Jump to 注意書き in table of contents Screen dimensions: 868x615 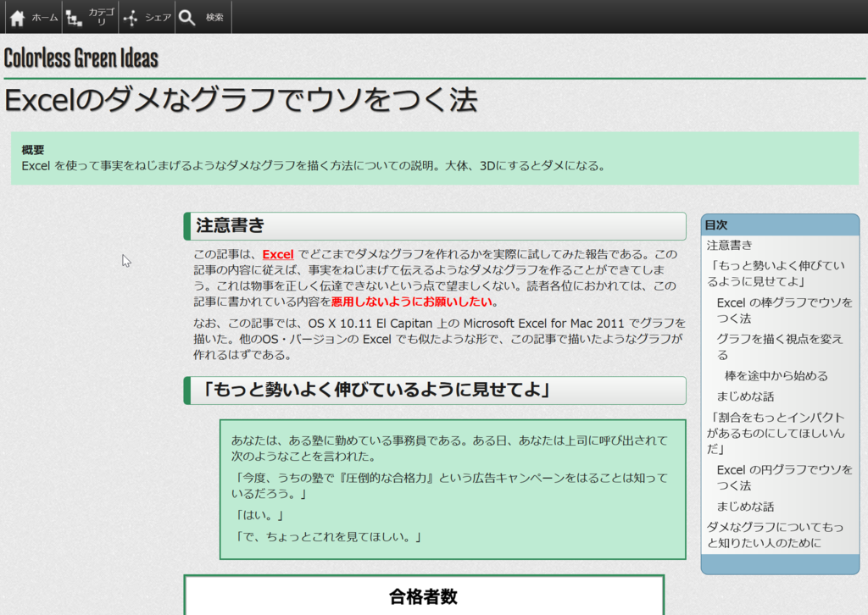point(730,245)
